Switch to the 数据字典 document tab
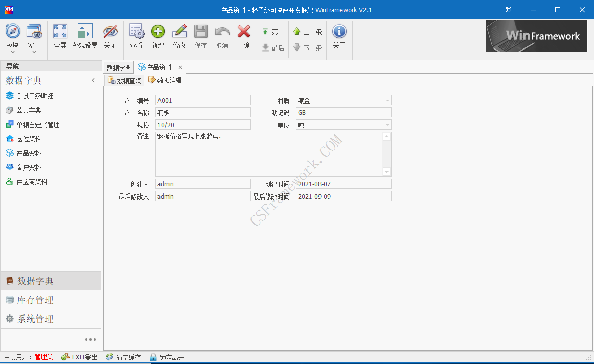This screenshot has width=594, height=364. [119, 68]
